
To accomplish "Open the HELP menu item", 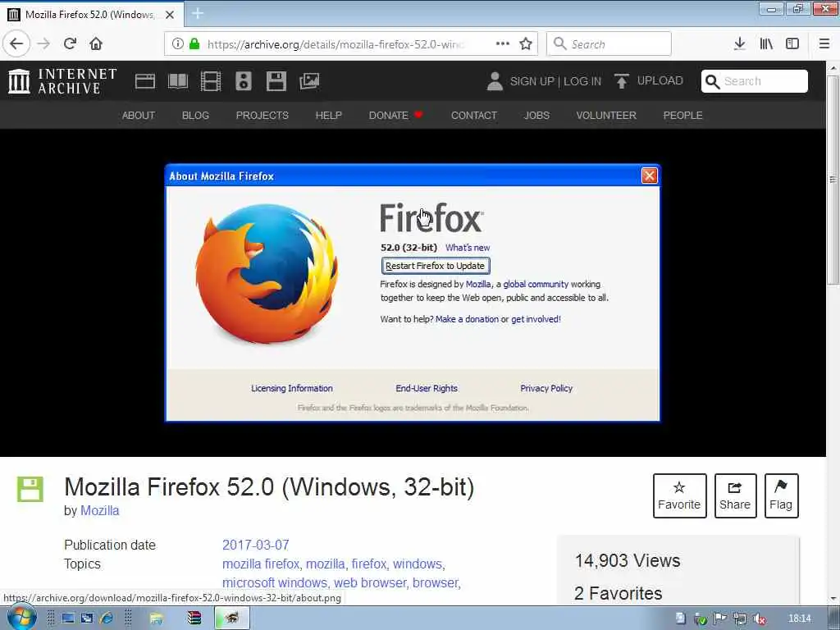I will click(x=328, y=115).
